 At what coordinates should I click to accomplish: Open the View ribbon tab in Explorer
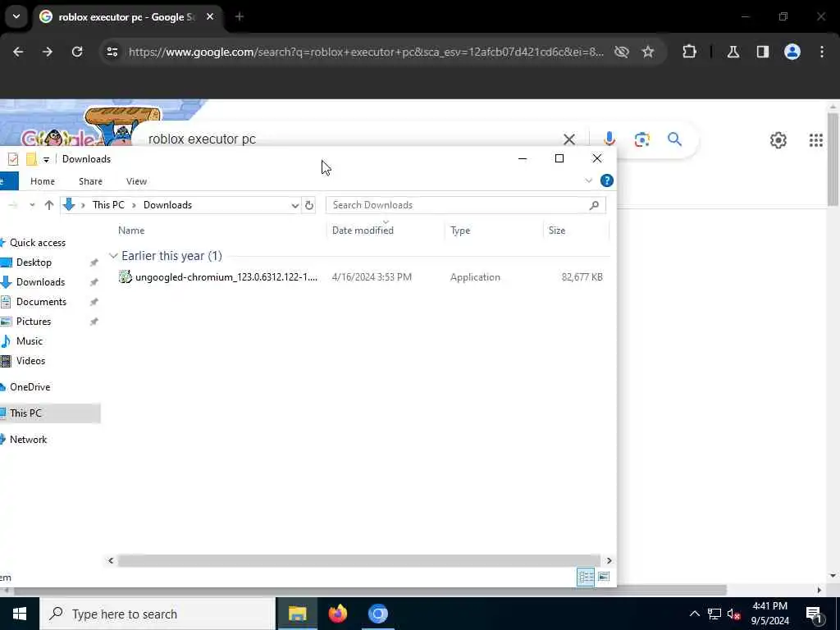coord(137,181)
